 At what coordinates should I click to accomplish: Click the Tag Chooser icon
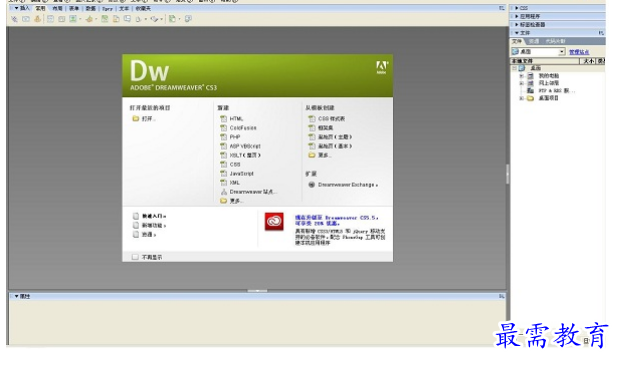click(188, 19)
